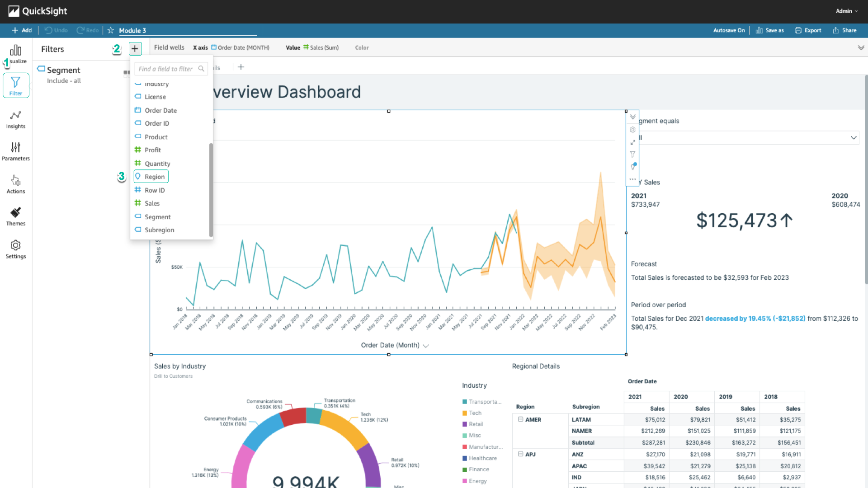Viewport: 868px width, 488px height.
Task: Click the Find a field to filter box
Action: (171, 69)
